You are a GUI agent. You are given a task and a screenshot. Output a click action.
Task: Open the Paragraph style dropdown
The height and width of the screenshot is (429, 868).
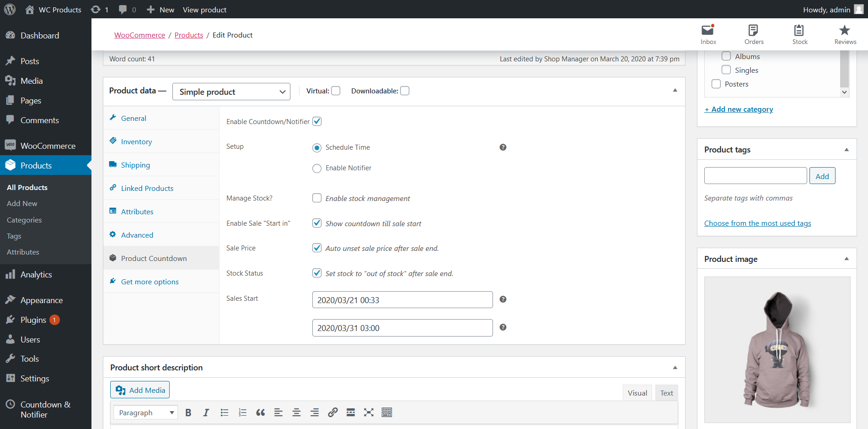[x=145, y=412]
